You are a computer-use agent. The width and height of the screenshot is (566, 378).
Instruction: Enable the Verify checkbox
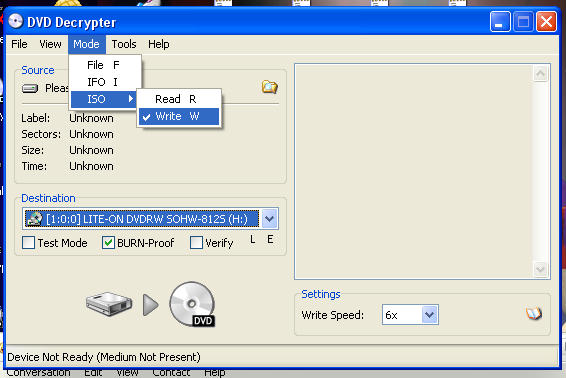(x=196, y=243)
